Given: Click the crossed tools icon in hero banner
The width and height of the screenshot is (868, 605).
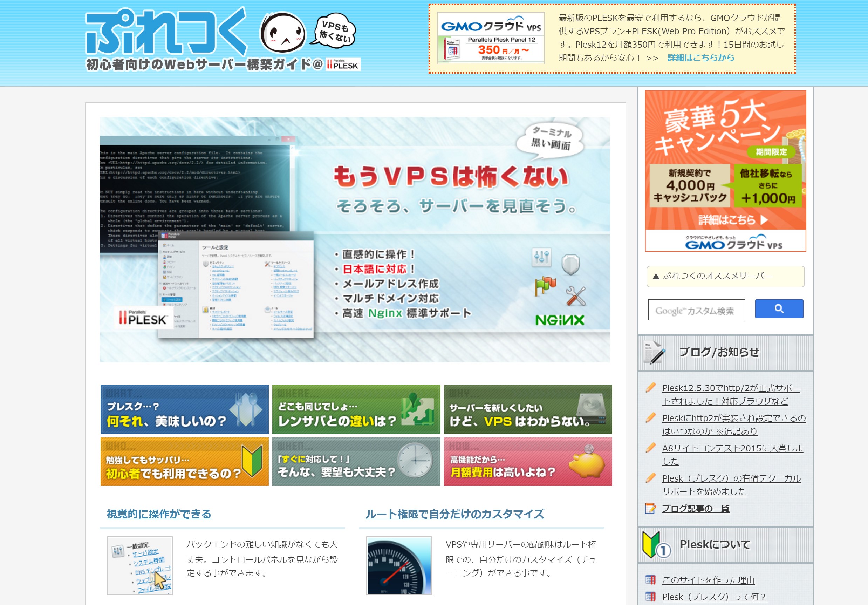Looking at the screenshot, I should 575,296.
